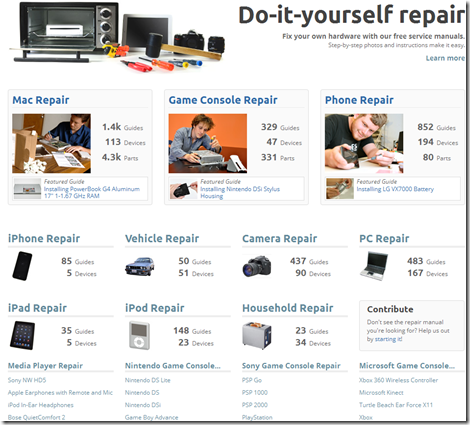Open Installing PowerBook G4 Aluminum featured guide
The width and height of the screenshot is (470, 425).
tap(92, 192)
